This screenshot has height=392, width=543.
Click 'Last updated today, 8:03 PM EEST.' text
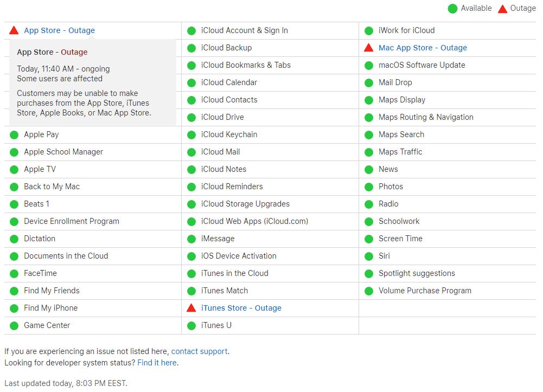tap(66, 383)
